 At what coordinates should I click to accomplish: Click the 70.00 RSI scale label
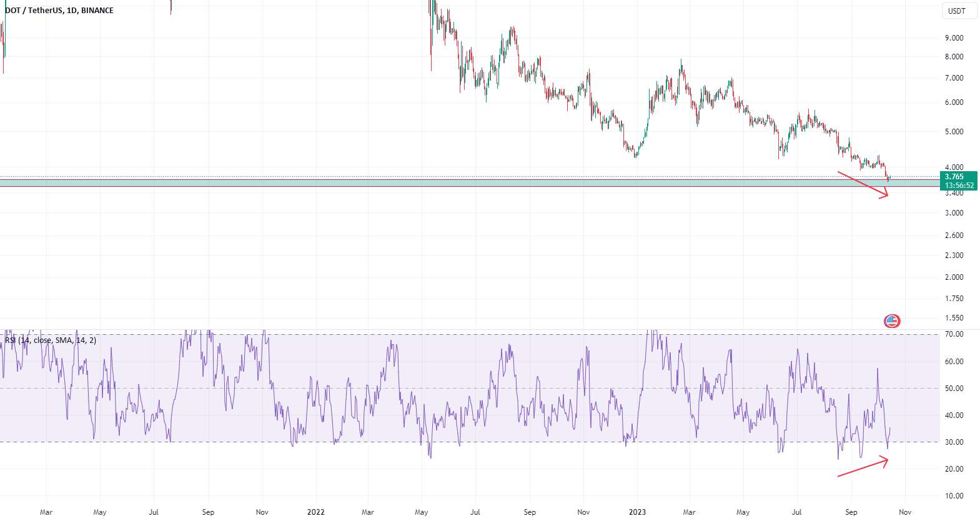point(954,334)
